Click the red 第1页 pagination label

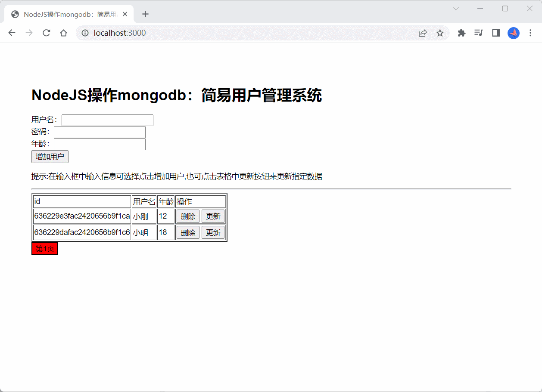[44, 248]
